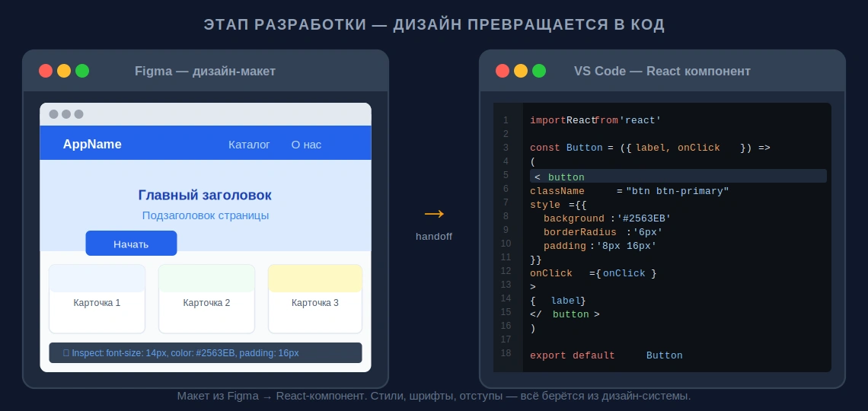Click the onClick ={onClick } code line
The image size is (868, 411).
click(593, 273)
